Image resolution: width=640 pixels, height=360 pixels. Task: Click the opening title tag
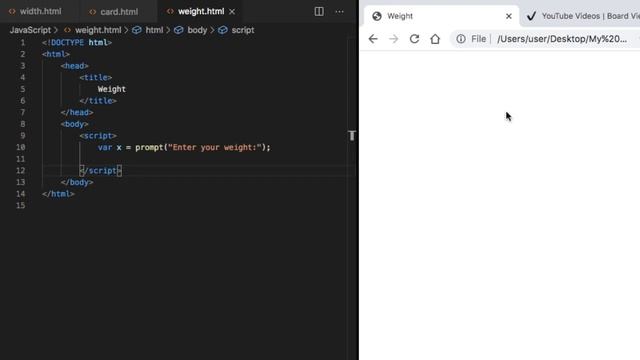96,78
